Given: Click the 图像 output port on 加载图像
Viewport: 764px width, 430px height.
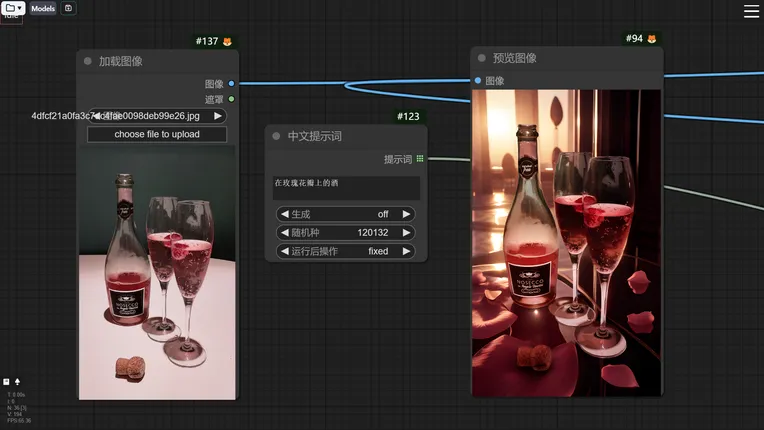Looking at the screenshot, I should (231, 84).
